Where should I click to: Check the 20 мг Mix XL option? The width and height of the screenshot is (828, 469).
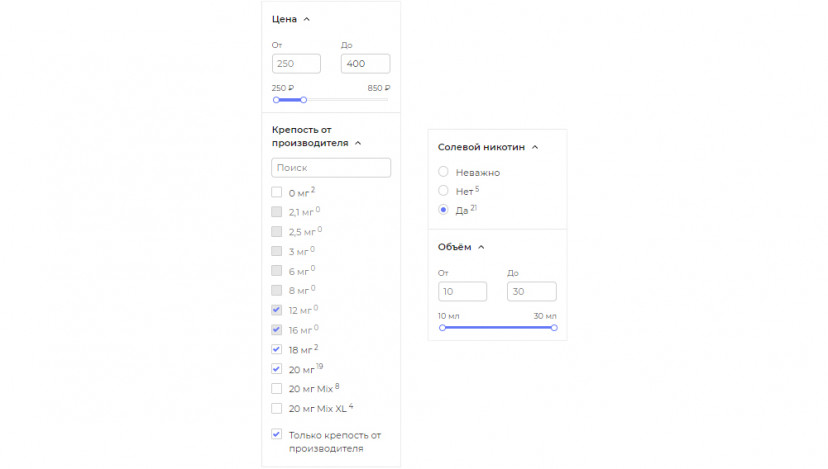click(x=277, y=408)
